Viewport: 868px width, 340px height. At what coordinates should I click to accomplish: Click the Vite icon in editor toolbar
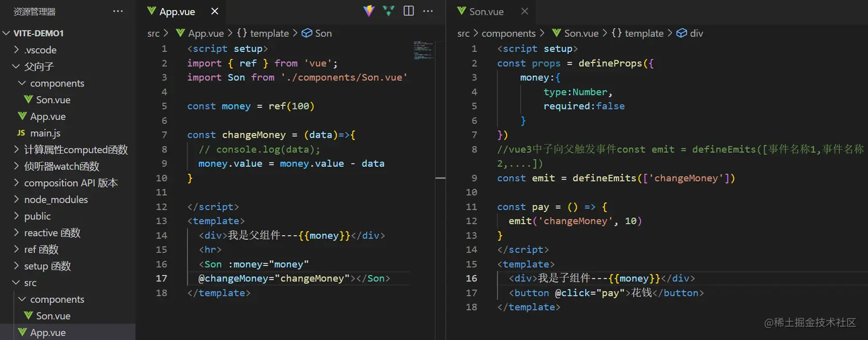[369, 11]
